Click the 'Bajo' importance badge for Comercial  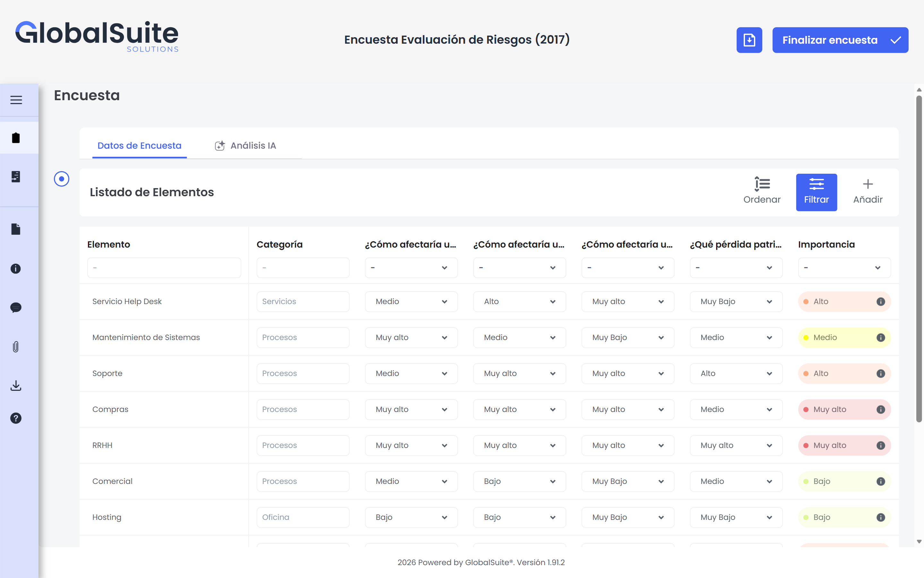844,481
